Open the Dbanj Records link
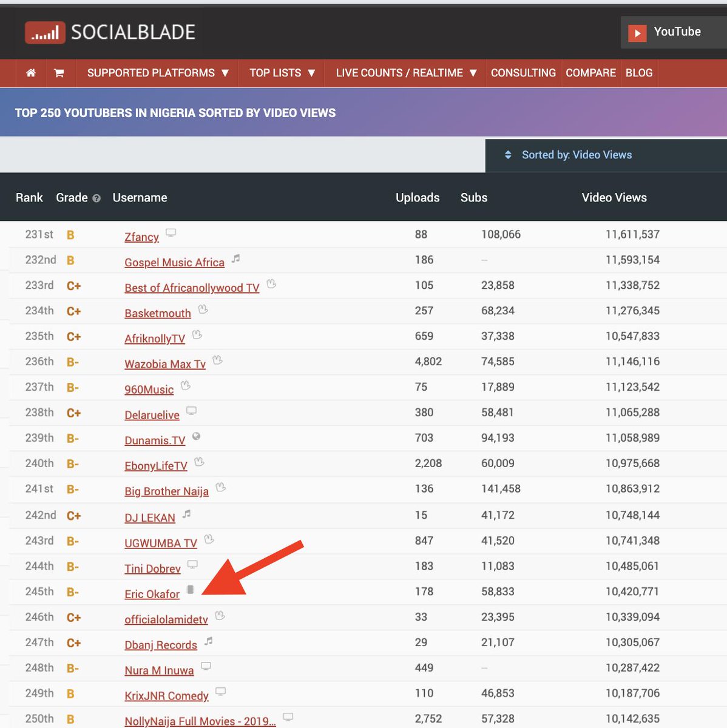727x728 pixels. tap(161, 645)
